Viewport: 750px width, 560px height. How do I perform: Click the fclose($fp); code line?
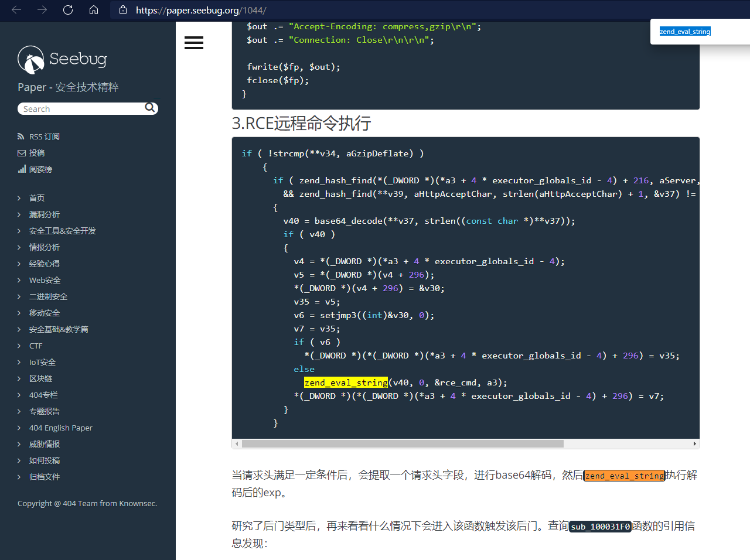[x=278, y=80]
